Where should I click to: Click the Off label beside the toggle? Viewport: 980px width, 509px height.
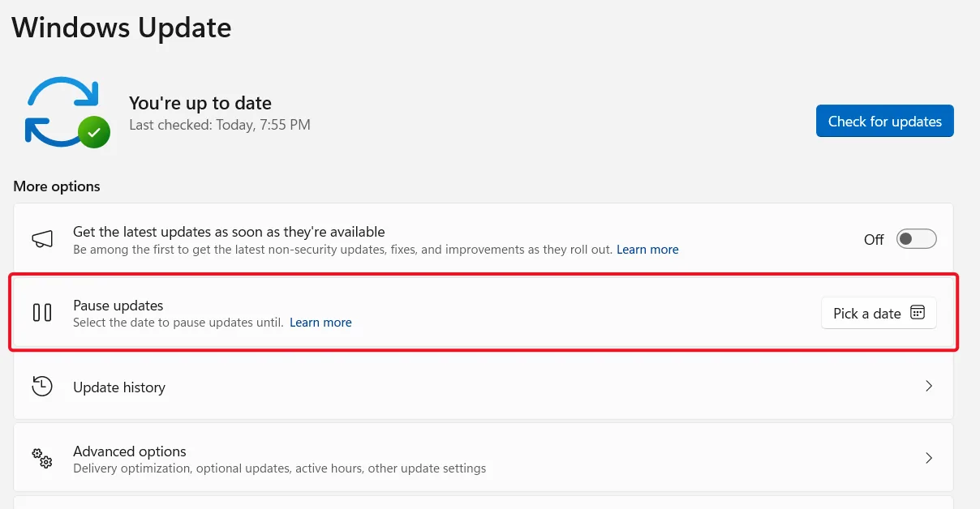click(x=874, y=240)
